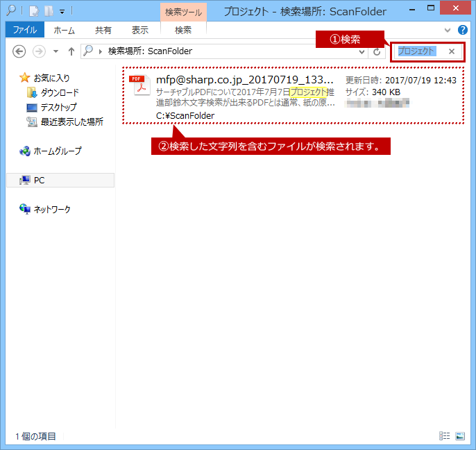Expand the address bar history dropdown
The image size is (476, 450).
point(362,51)
